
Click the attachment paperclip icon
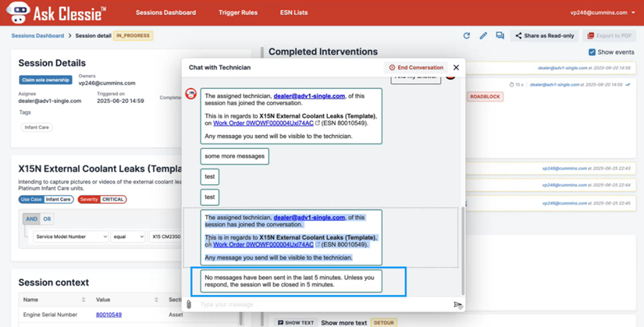coord(189,304)
